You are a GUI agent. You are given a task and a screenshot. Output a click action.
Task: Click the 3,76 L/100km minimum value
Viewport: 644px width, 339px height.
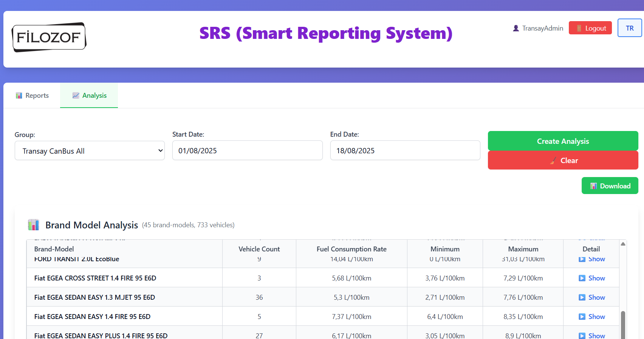click(x=445, y=278)
